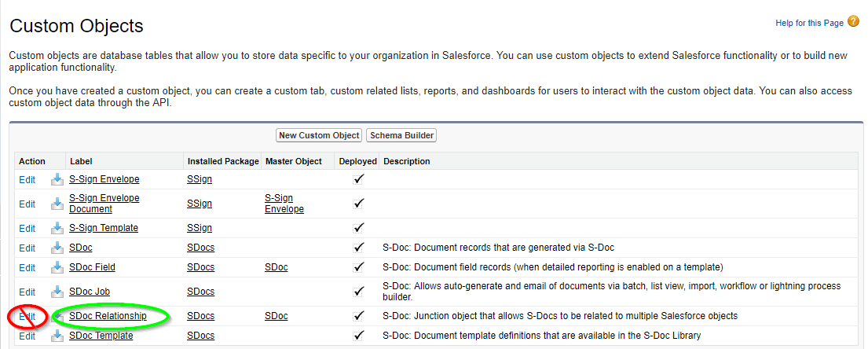Open SDocs package in SDoc Template row
The height and width of the screenshot is (349, 868).
(200, 336)
